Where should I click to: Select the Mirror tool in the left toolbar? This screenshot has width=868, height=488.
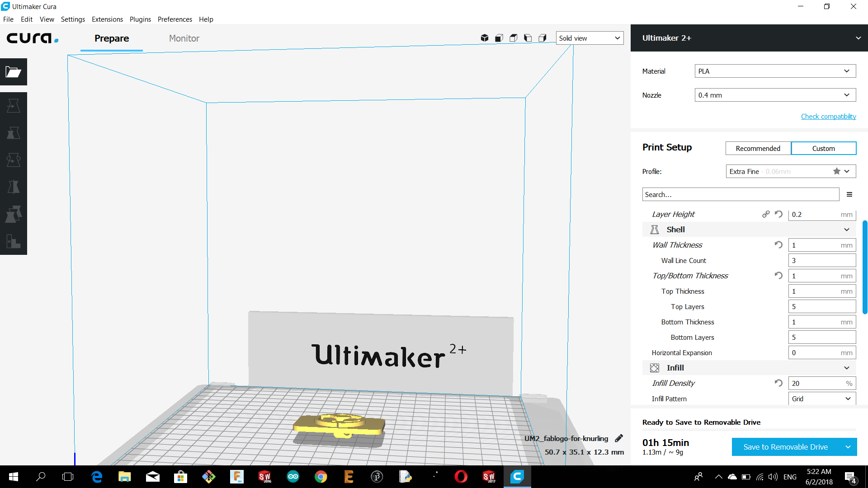pyautogui.click(x=14, y=187)
